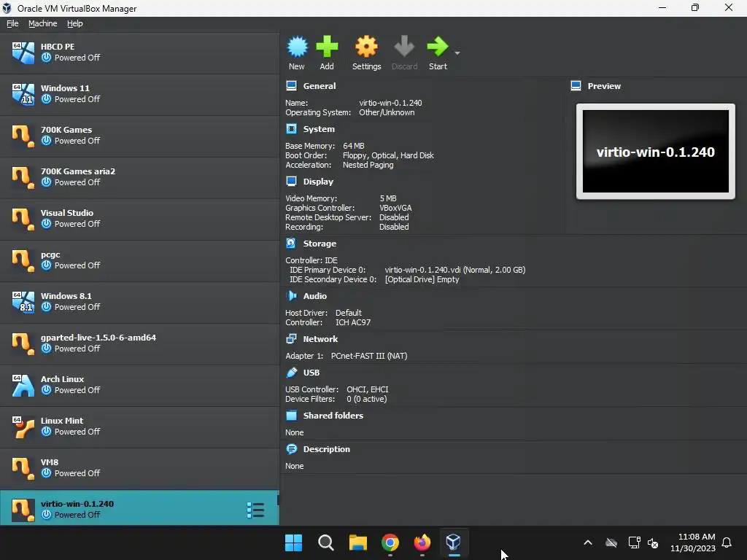Click the muted volume tray icon
Viewport: 747px width, 560px height.
[x=653, y=542]
